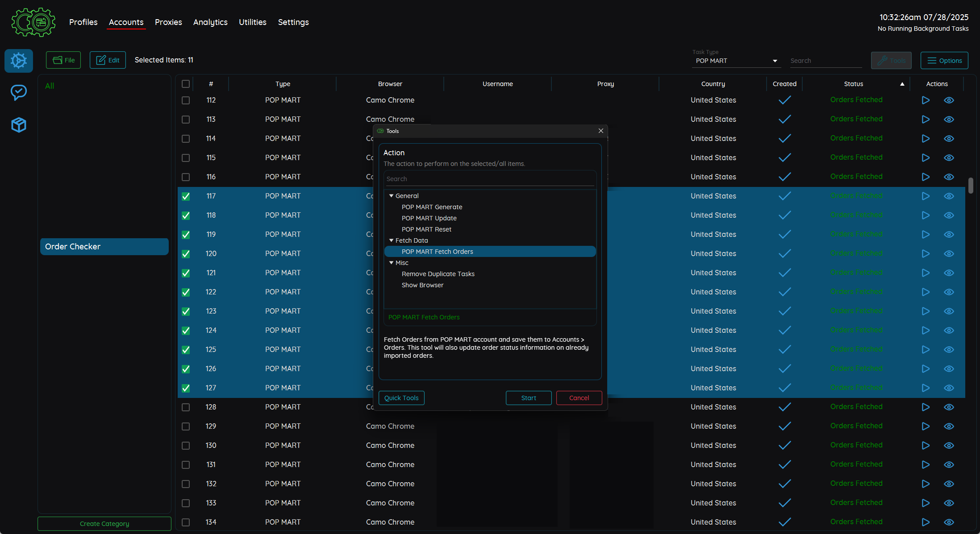
Task: Click the package icon in the left sidebar
Action: tap(19, 125)
